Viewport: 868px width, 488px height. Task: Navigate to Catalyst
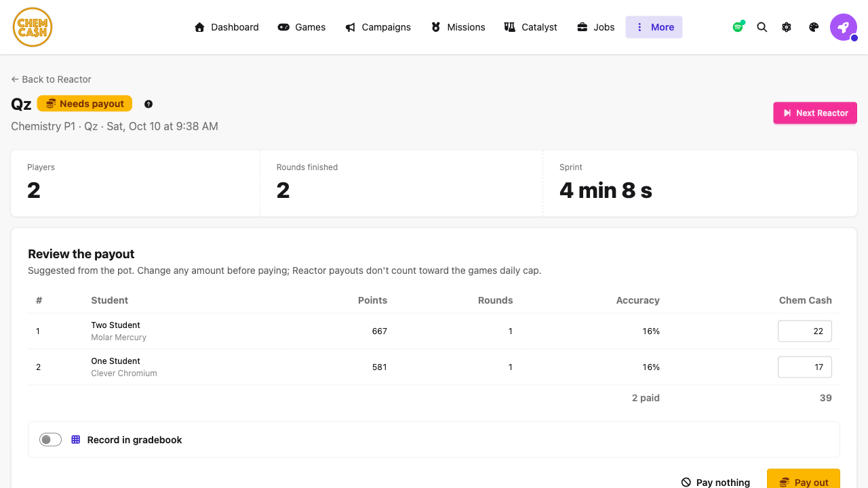[x=530, y=27]
